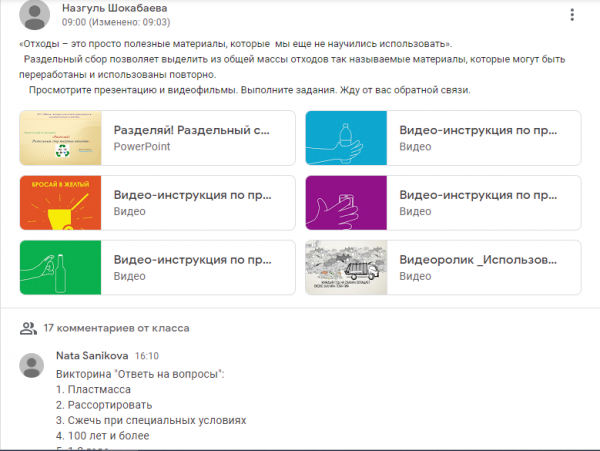Open the green glass bottle video thumbnail
This screenshot has height=451, width=600.
60,268
